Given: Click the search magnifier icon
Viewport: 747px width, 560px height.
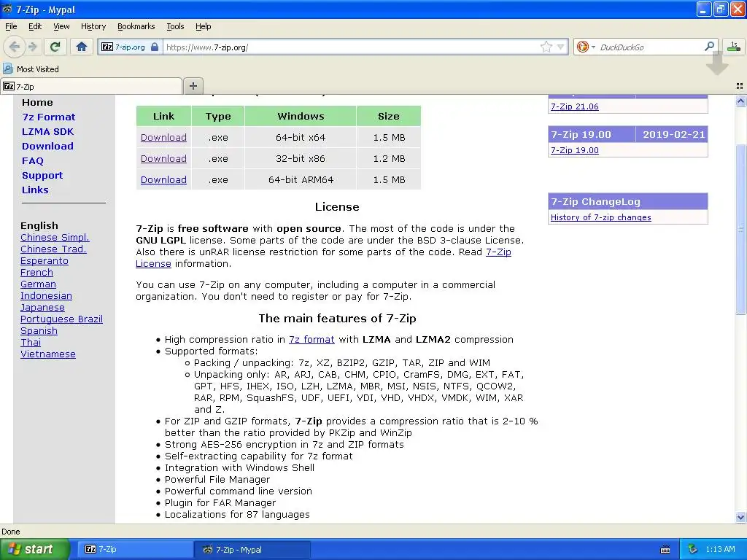Looking at the screenshot, I should pos(709,46).
